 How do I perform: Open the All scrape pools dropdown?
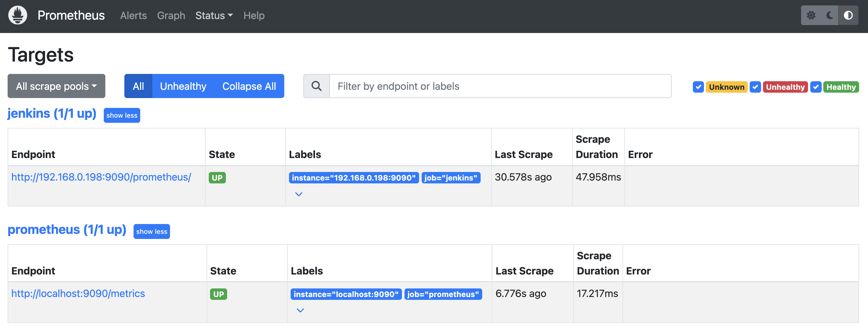56,86
